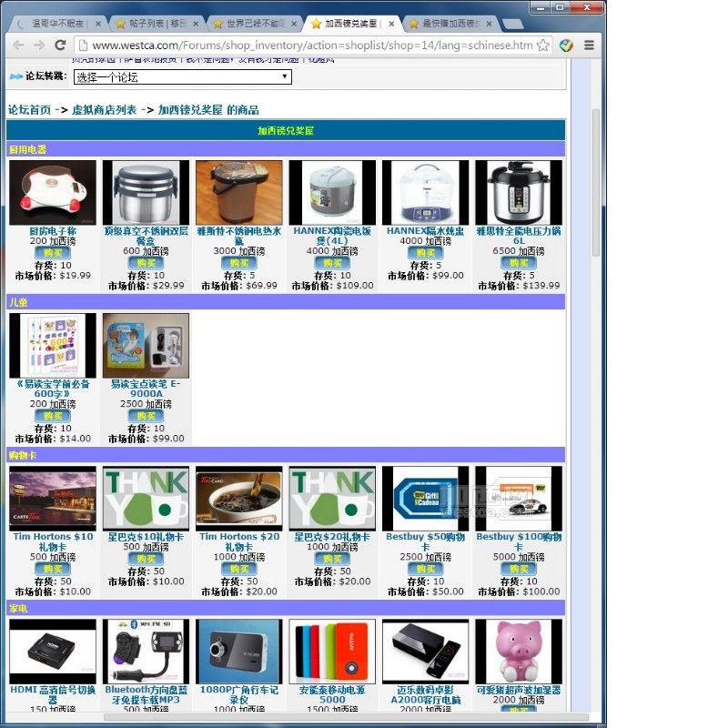Switch to the 帖子列表 tab
The image size is (728, 728).
[x=157, y=24]
